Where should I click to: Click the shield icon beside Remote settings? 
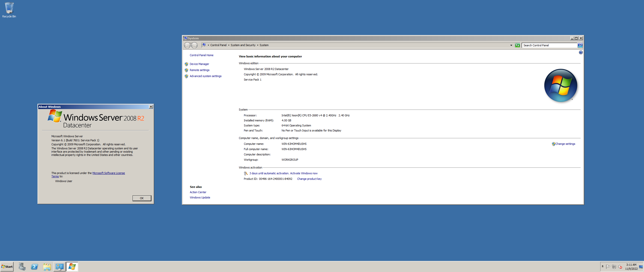point(186,70)
